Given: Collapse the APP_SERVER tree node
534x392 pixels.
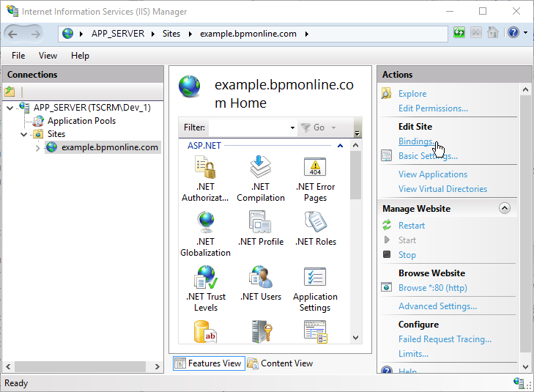Looking at the screenshot, I should (x=10, y=108).
